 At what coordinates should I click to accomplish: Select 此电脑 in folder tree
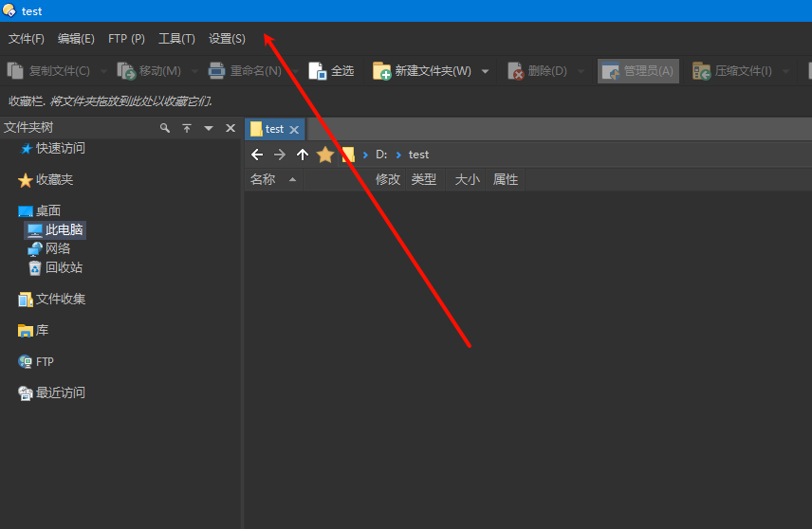(x=55, y=229)
